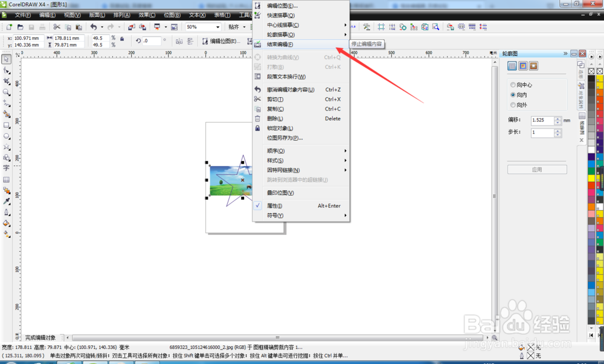604x364 pixels.
Task: Select the Outline pen tool
Action: tap(7, 212)
